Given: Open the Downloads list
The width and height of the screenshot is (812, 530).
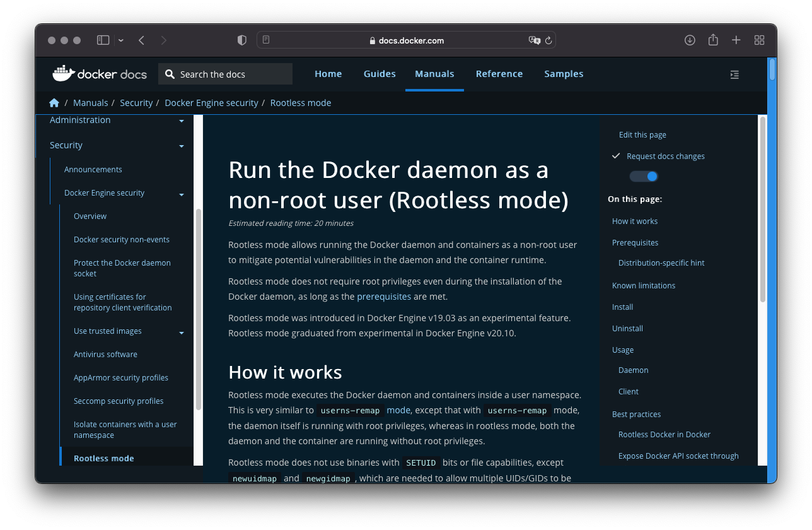Looking at the screenshot, I should 689,40.
